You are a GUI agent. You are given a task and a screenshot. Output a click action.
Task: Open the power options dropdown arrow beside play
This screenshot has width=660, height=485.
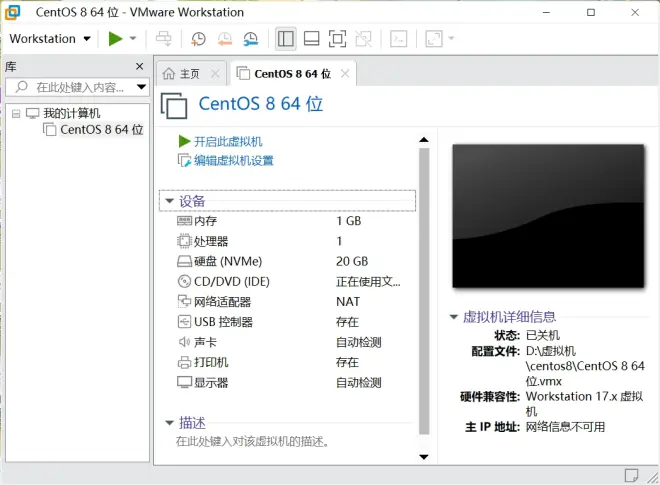click(x=133, y=39)
